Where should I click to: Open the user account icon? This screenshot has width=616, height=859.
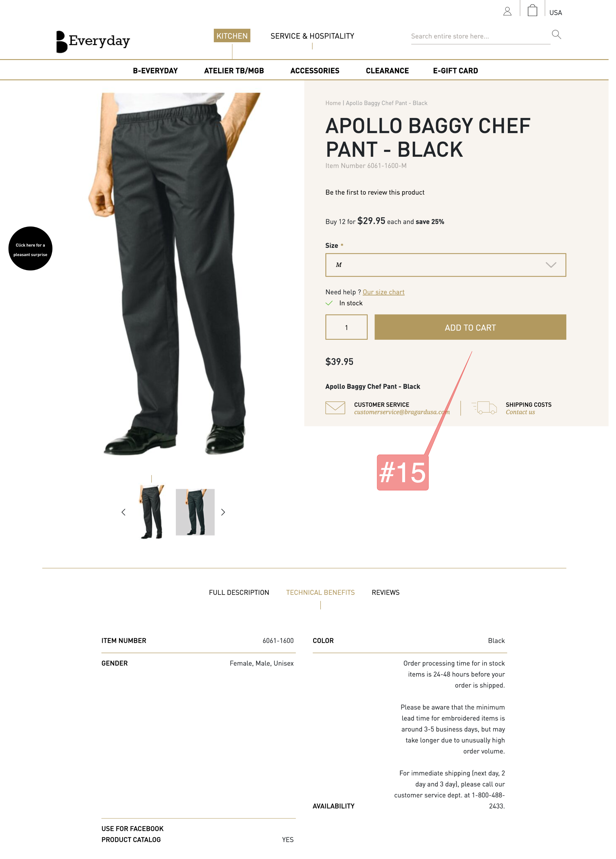[507, 11]
